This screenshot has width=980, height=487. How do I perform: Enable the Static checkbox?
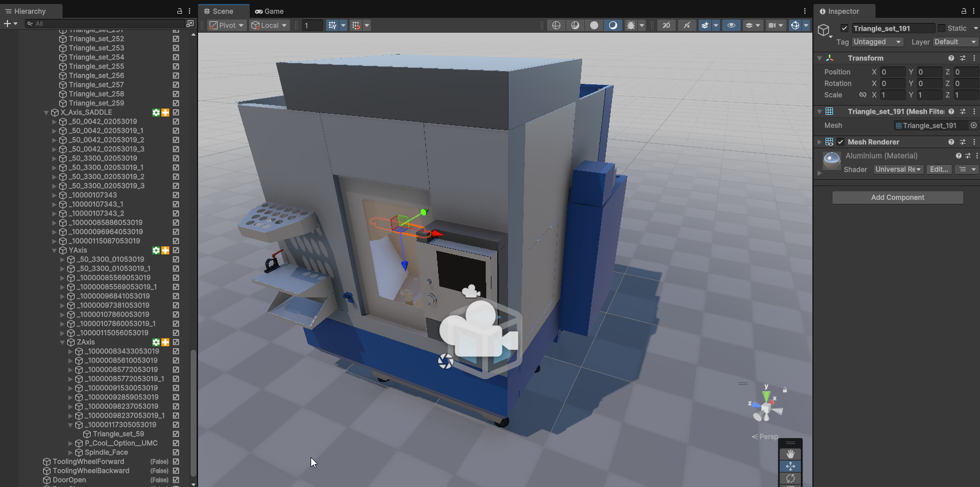942,28
